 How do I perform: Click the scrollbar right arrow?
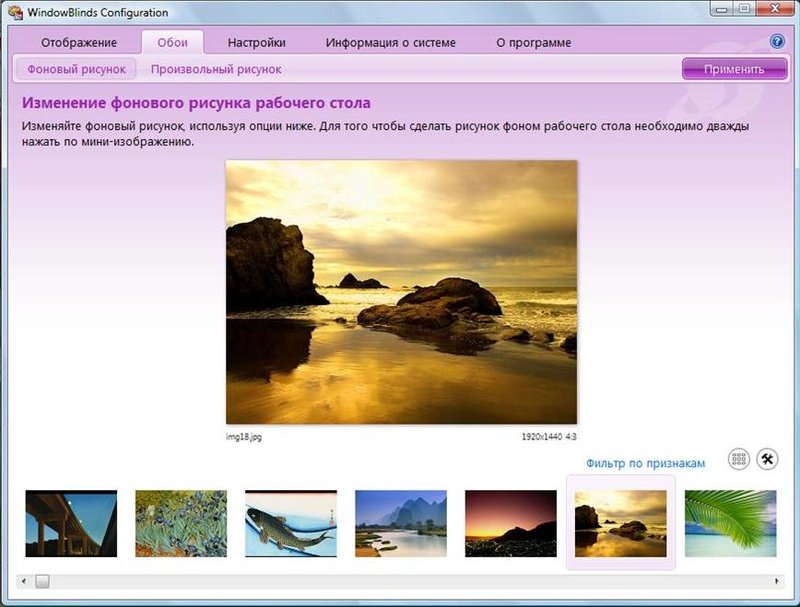(777, 581)
